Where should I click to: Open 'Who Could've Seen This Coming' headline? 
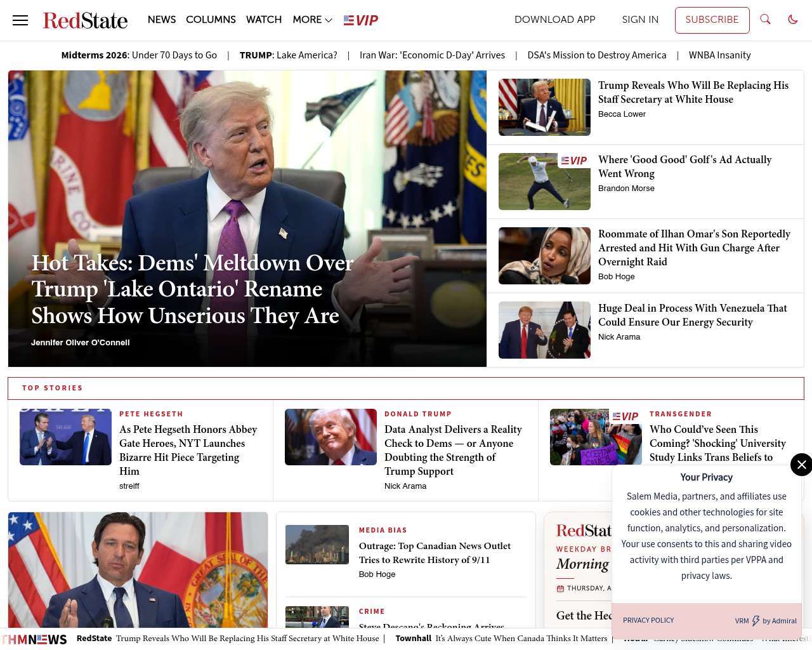point(717,443)
